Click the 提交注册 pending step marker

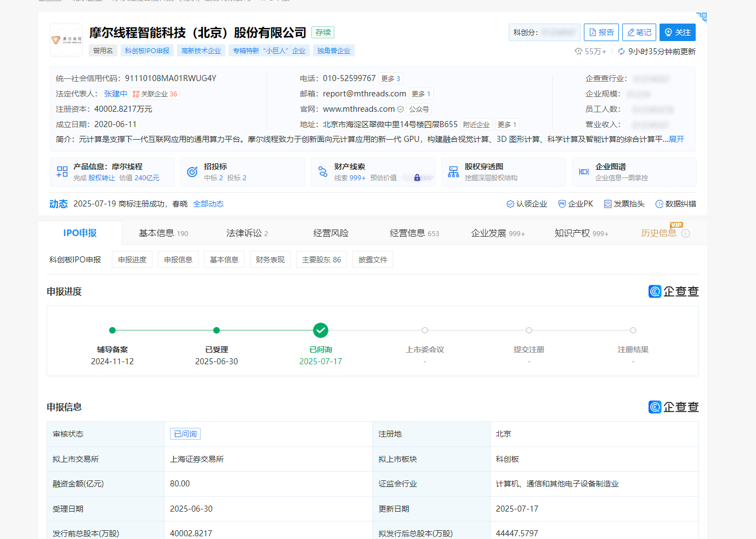pyautogui.click(x=529, y=330)
